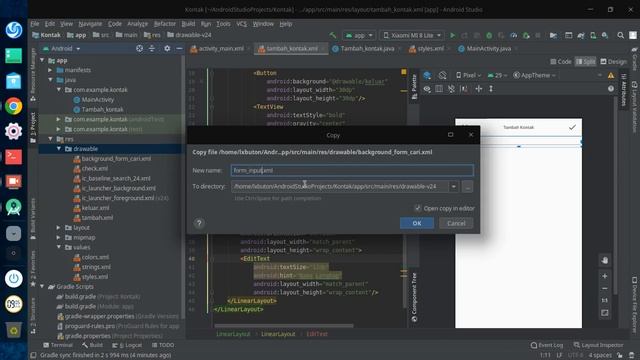The width and height of the screenshot is (640, 360).
Task: Open Chrome from the dock
Action: pos(13,107)
